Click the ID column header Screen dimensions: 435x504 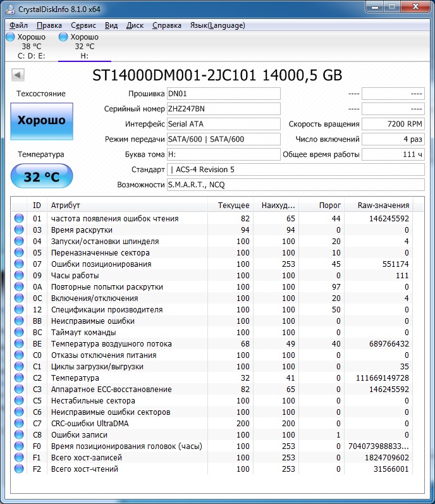coord(37,205)
